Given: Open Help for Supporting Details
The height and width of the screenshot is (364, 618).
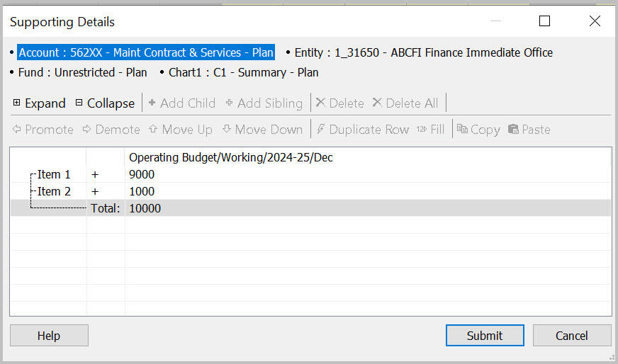Looking at the screenshot, I should [x=49, y=336].
